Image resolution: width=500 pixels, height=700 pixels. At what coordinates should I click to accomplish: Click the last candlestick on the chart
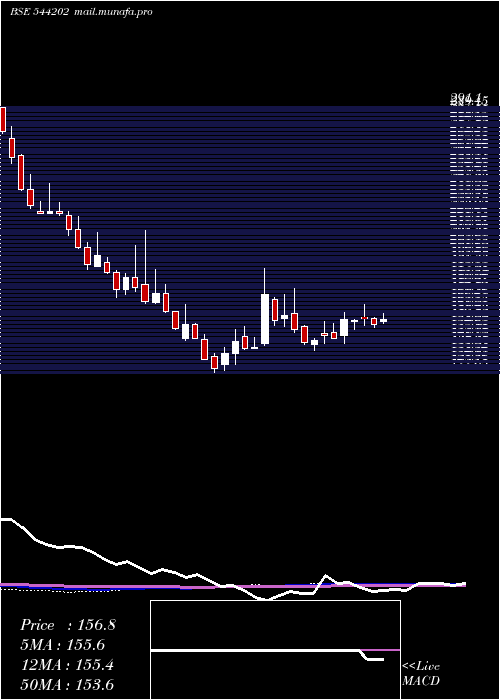[x=383, y=320]
